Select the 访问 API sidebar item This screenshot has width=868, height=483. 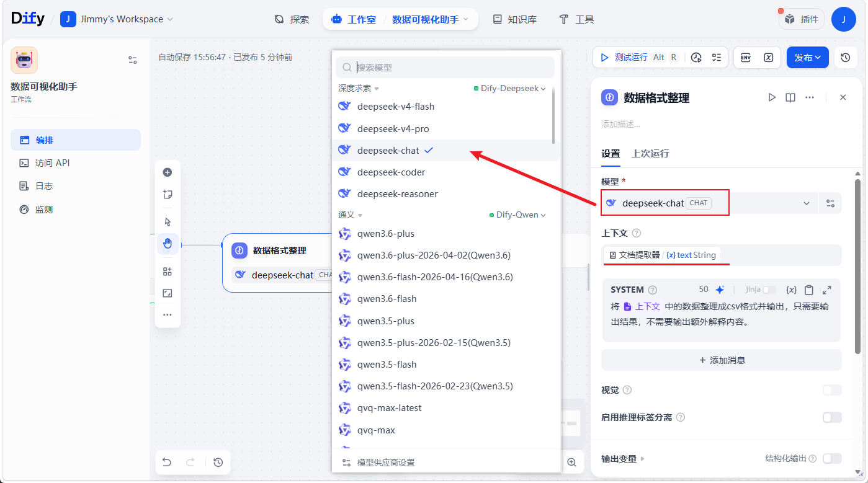pyautogui.click(x=76, y=163)
